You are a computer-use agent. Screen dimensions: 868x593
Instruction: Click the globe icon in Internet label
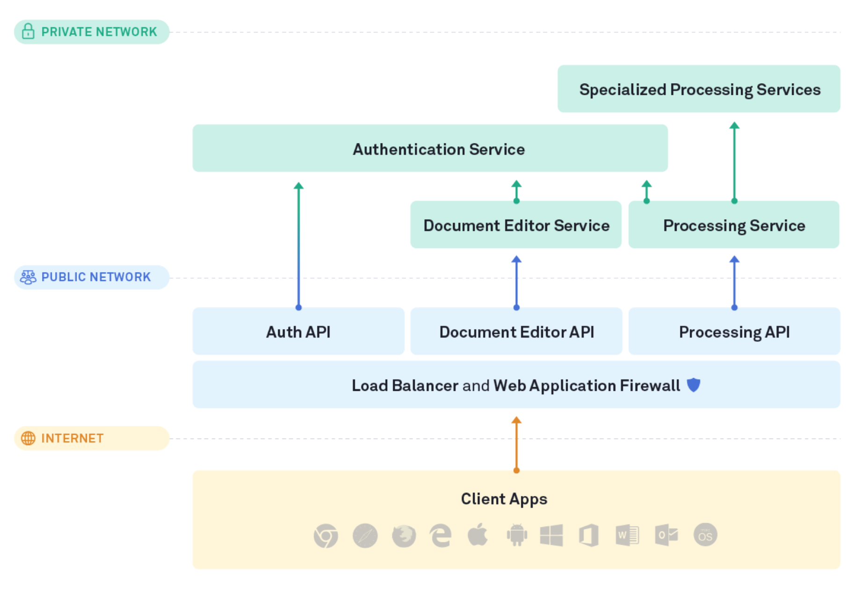click(x=28, y=438)
